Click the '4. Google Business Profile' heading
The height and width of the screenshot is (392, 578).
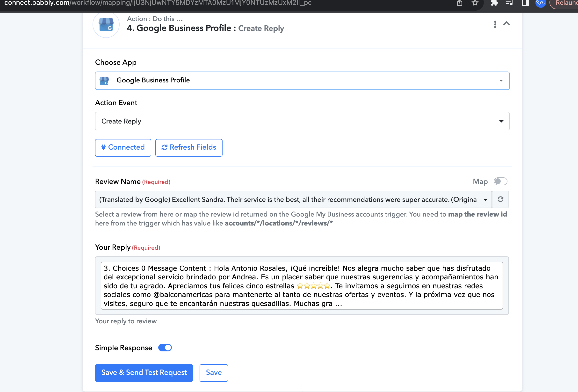coord(181,28)
